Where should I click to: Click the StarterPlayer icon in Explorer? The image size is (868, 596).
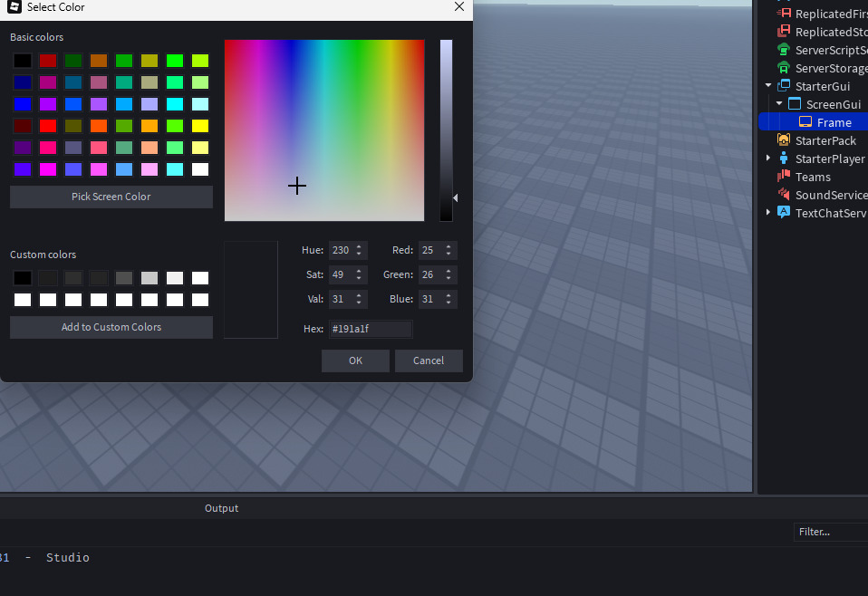[x=784, y=159]
